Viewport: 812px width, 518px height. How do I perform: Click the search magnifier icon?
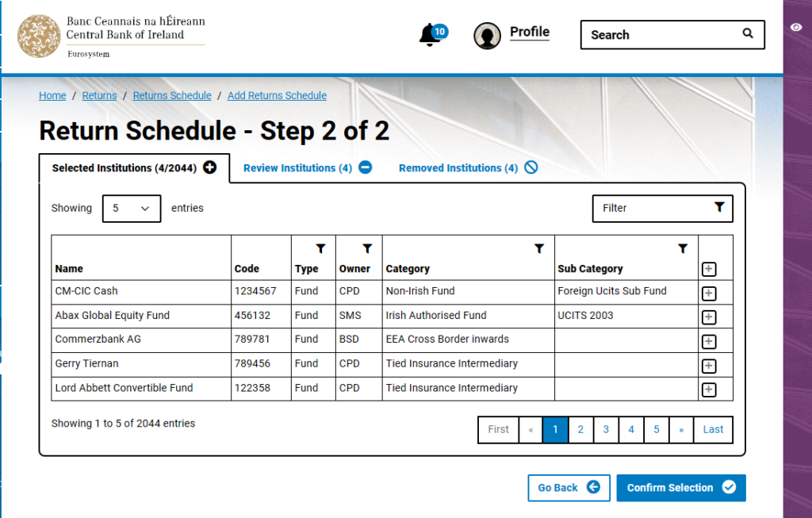747,33
